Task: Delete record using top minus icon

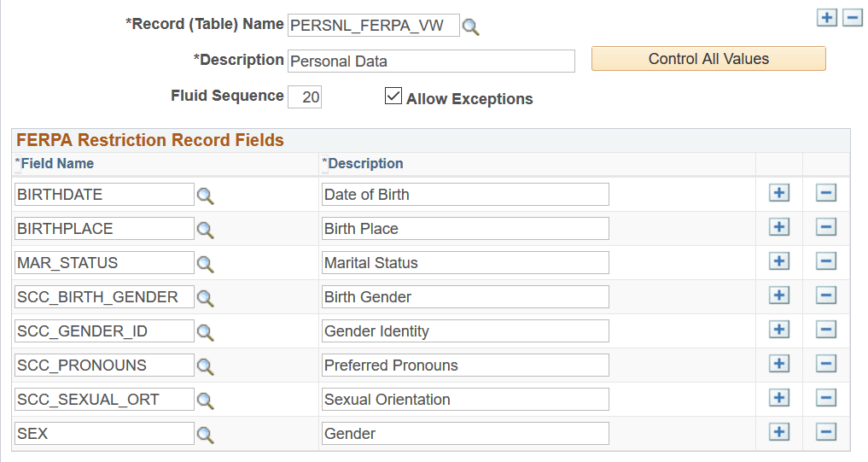Action: (x=853, y=18)
